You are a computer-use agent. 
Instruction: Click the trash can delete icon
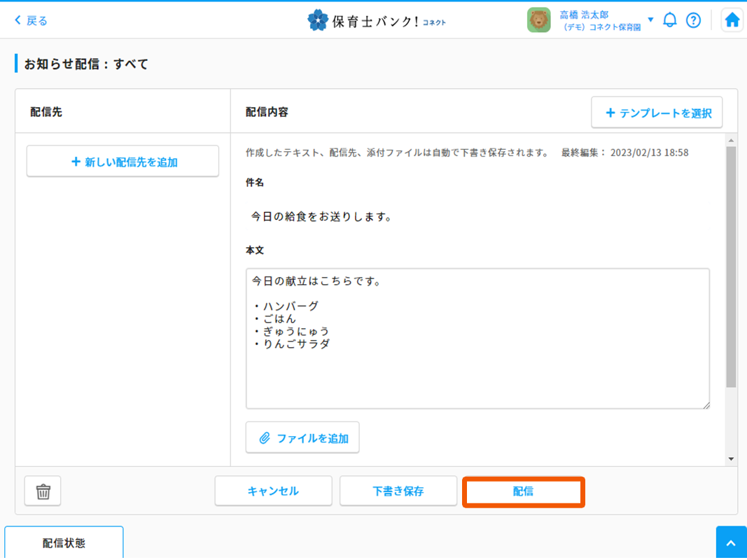(43, 491)
